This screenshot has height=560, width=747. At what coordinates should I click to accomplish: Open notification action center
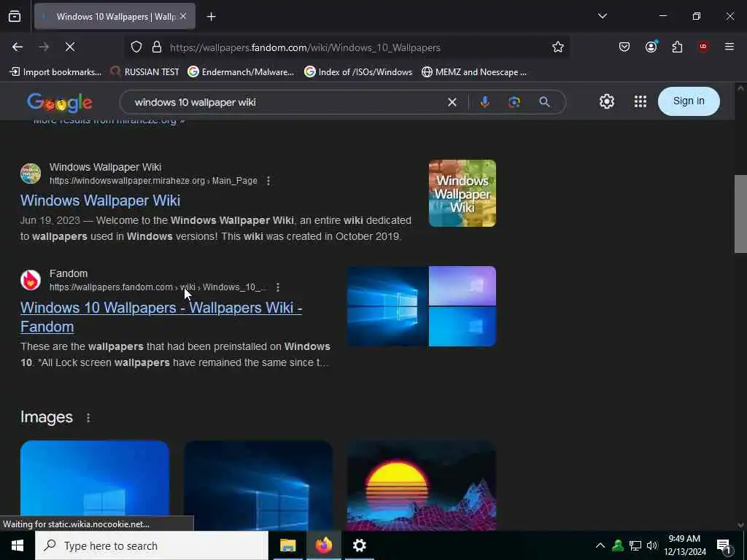pyautogui.click(x=724, y=545)
